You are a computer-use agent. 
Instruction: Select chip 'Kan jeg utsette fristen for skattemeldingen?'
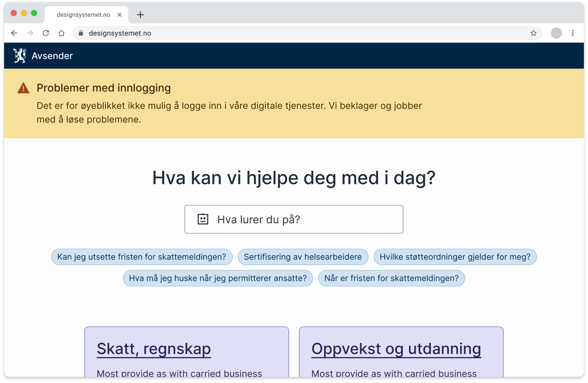point(142,257)
